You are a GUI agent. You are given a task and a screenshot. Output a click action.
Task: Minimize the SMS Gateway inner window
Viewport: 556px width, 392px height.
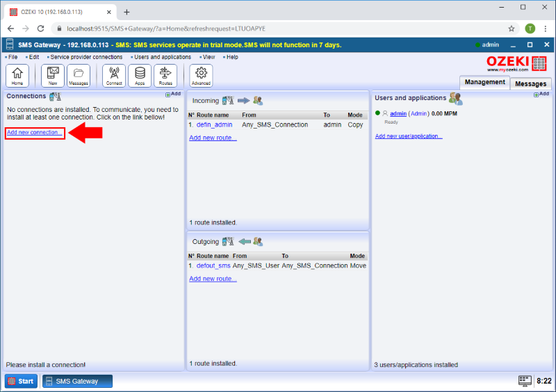[513, 45]
